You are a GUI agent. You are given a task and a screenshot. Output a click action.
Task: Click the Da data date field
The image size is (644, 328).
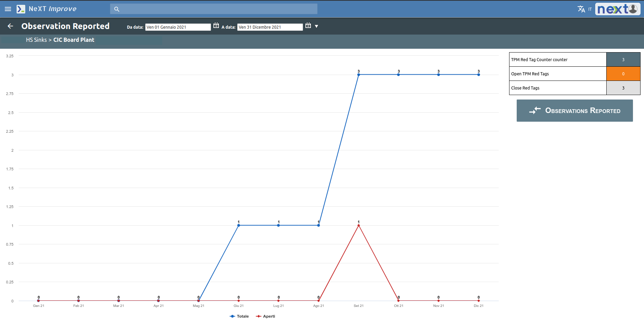pos(178,27)
